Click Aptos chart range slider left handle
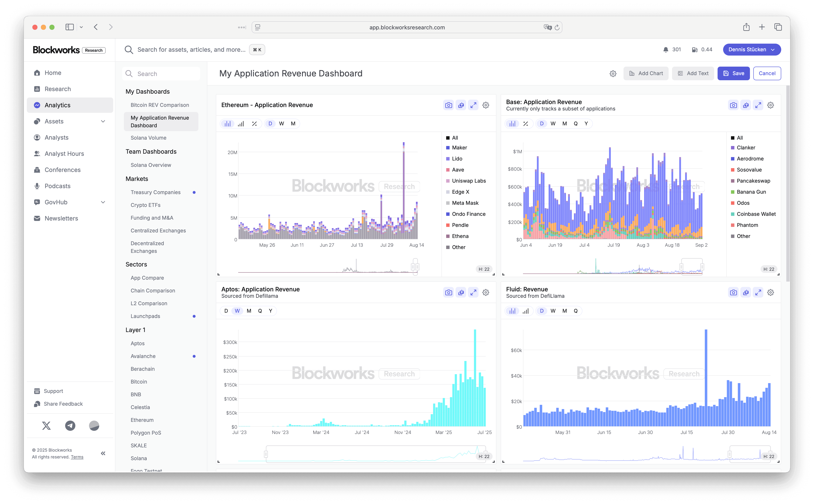Screen dimensions: 814x504 (266, 454)
